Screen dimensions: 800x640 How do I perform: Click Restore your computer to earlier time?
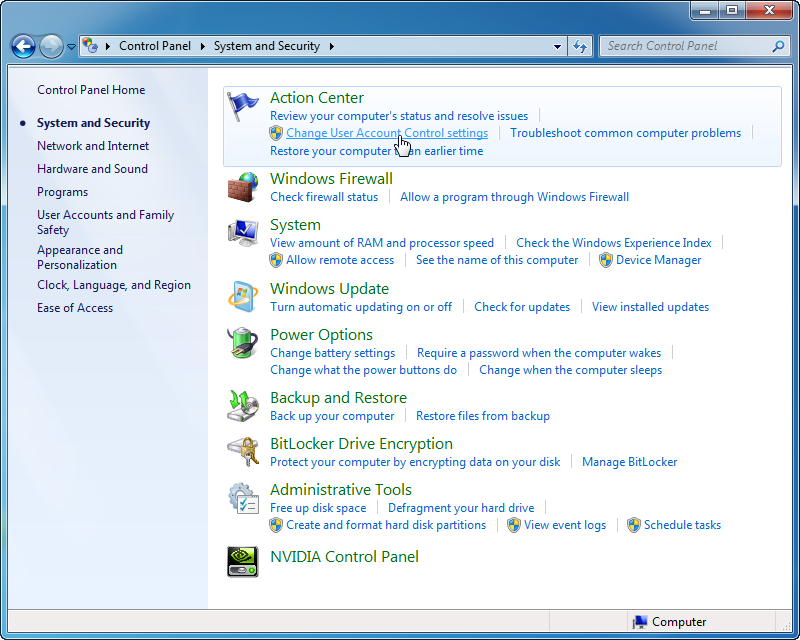click(377, 151)
